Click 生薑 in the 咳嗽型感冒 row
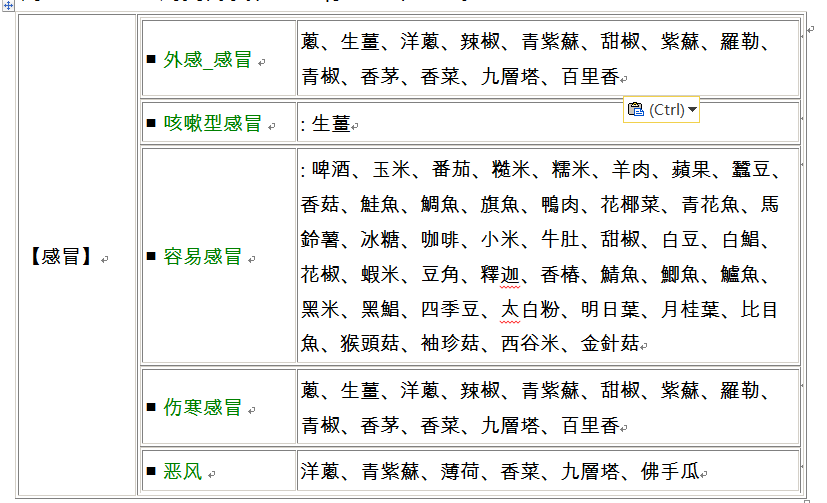The width and height of the screenshot is (827, 503). point(331,124)
